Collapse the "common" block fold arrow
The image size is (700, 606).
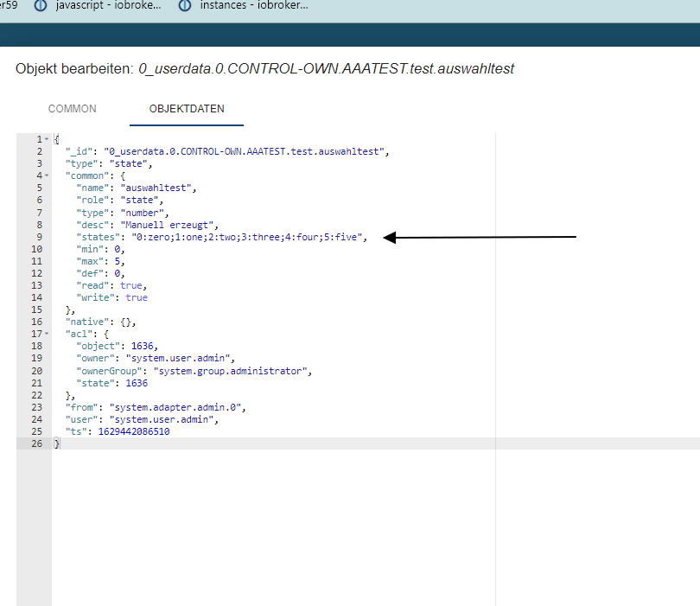46,175
